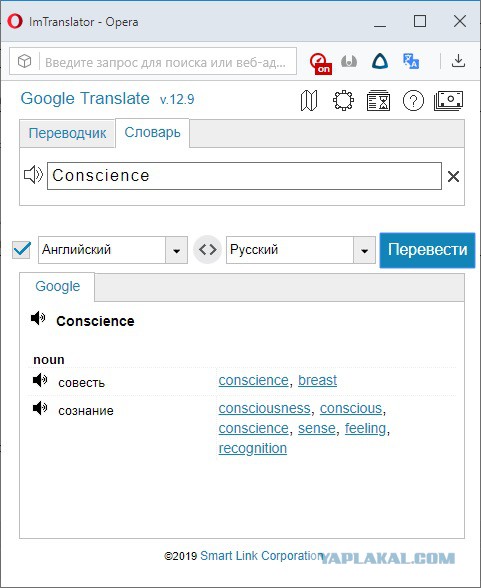Toggle the language detection checkbox
The height and width of the screenshot is (588, 481).
click(x=21, y=249)
